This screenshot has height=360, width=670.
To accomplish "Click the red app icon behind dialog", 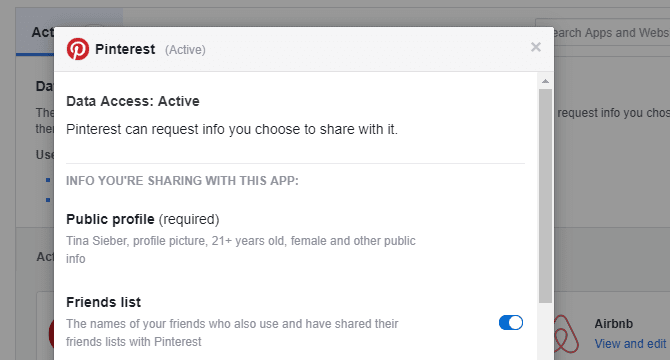I will (x=51, y=334).
